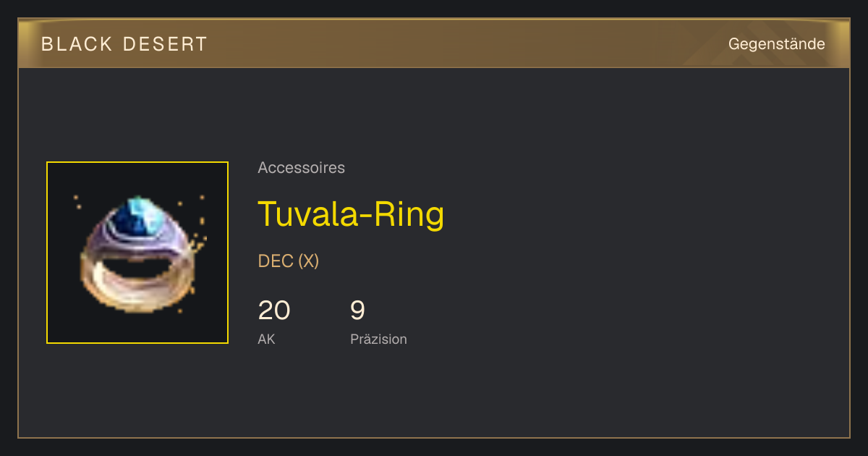Open the Black Desert header title
Screen dimensions: 868x456
tap(124, 44)
